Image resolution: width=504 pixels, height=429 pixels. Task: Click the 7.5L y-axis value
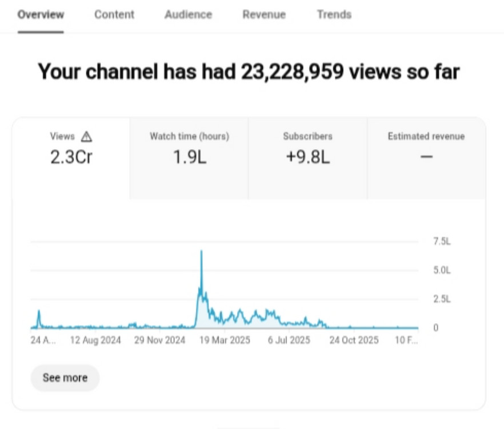(442, 242)
